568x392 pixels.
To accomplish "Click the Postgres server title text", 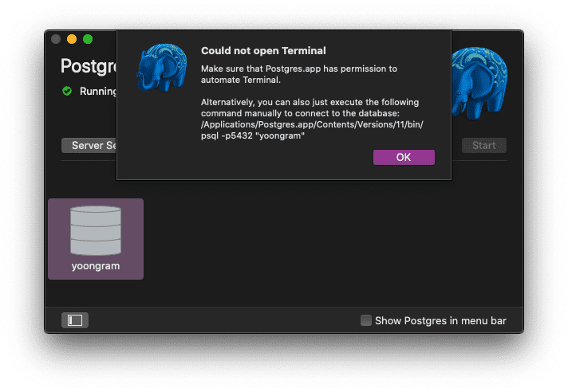I will pos(89,65).
